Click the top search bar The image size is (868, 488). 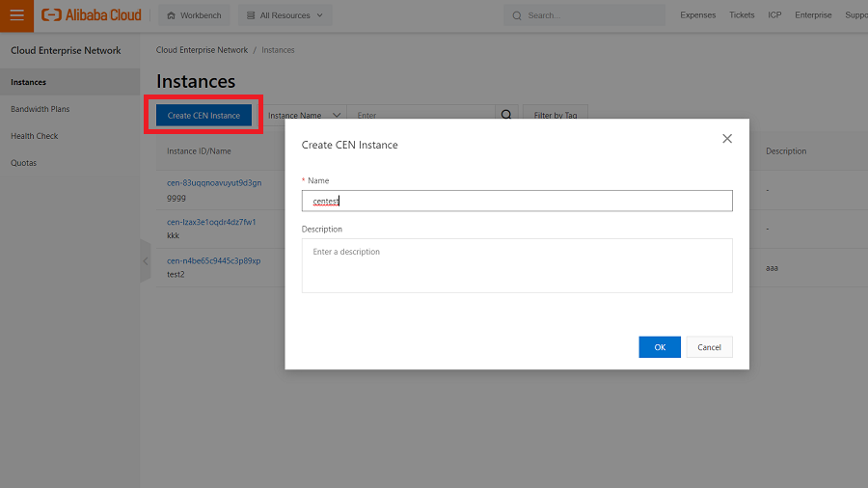click(x=583, y=15)
